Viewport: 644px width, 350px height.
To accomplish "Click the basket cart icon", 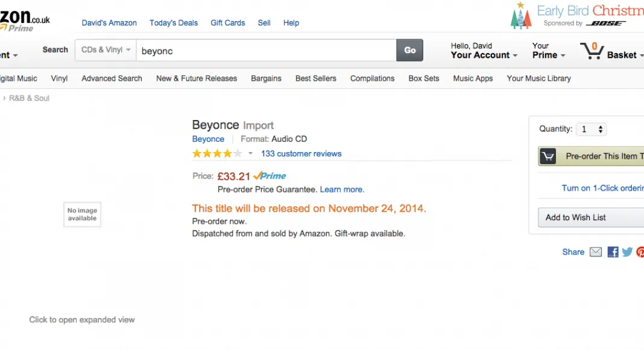I will (x=592, y=51).
